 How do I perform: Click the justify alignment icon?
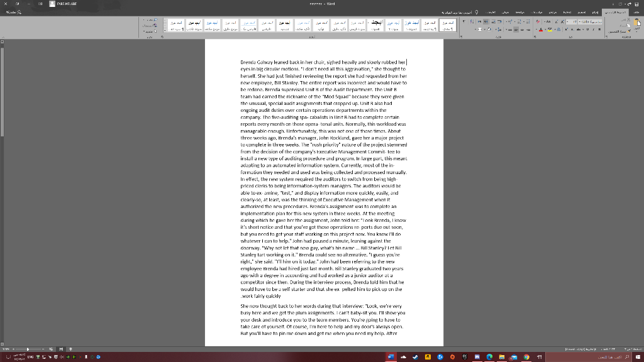(x=509, y=30)
